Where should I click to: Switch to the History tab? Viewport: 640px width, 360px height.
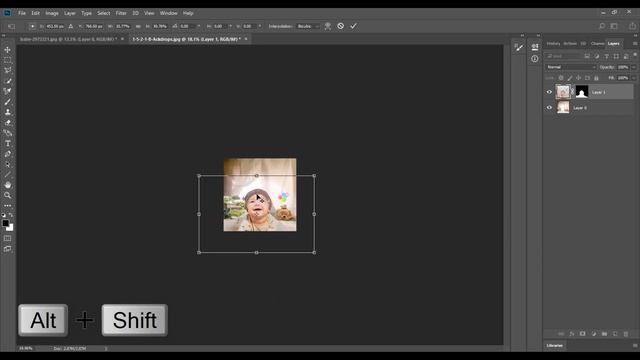(x=553, y=44)
